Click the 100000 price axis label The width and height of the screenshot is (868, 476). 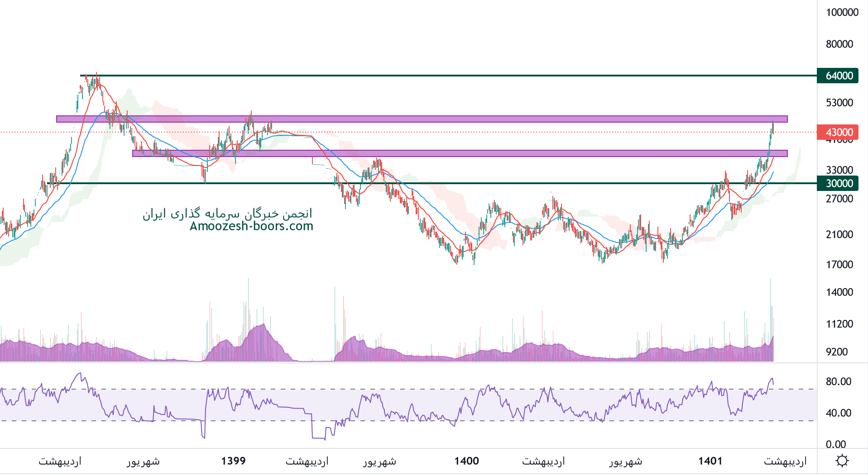842,12
